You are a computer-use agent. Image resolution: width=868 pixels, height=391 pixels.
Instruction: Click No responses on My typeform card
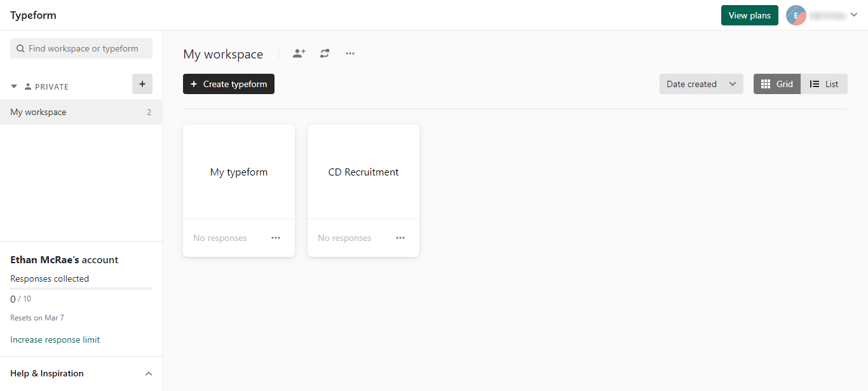click(x=220, y=238)
